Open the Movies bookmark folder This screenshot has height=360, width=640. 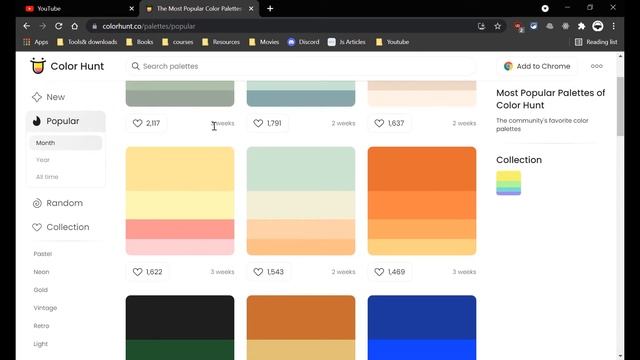pos(264,42)
